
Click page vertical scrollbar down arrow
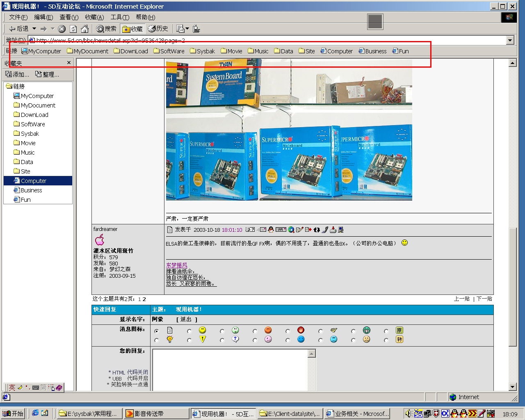(x=513, y=387)
